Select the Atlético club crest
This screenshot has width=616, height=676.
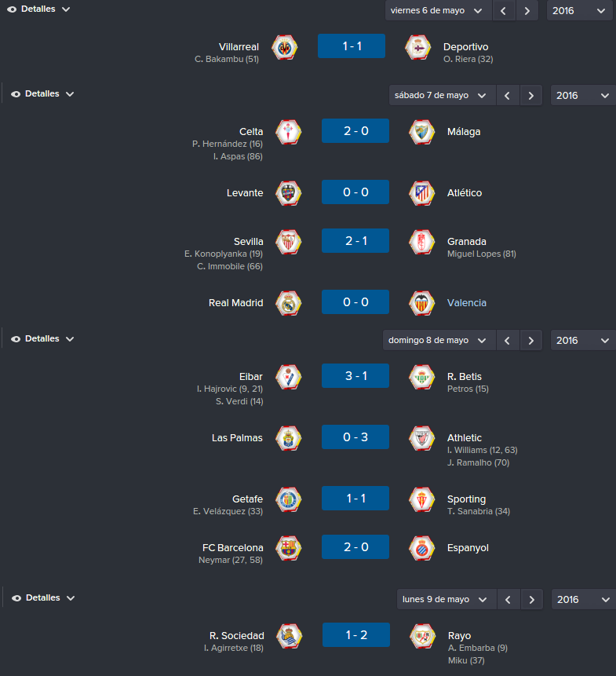click(421, 193)
